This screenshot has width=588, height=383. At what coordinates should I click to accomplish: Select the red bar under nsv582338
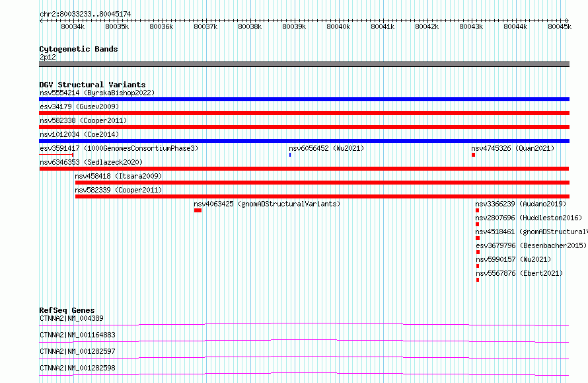pyautogui.click(x=304, y=127)
